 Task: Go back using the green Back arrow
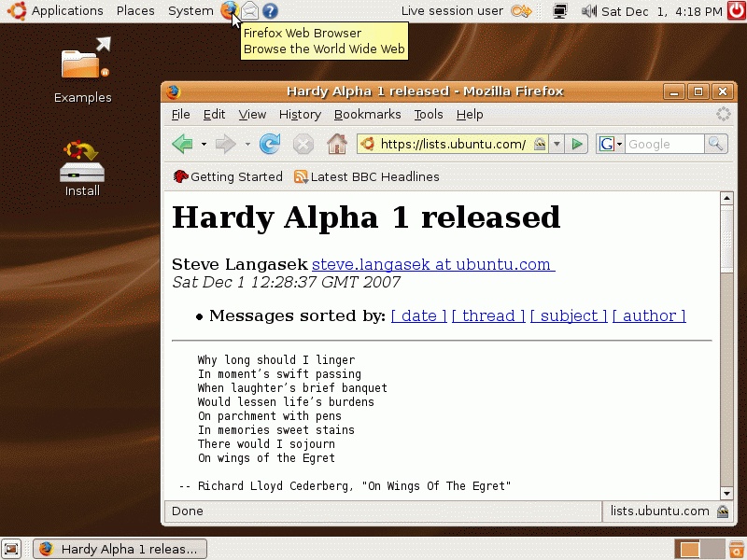coord(182,144)
